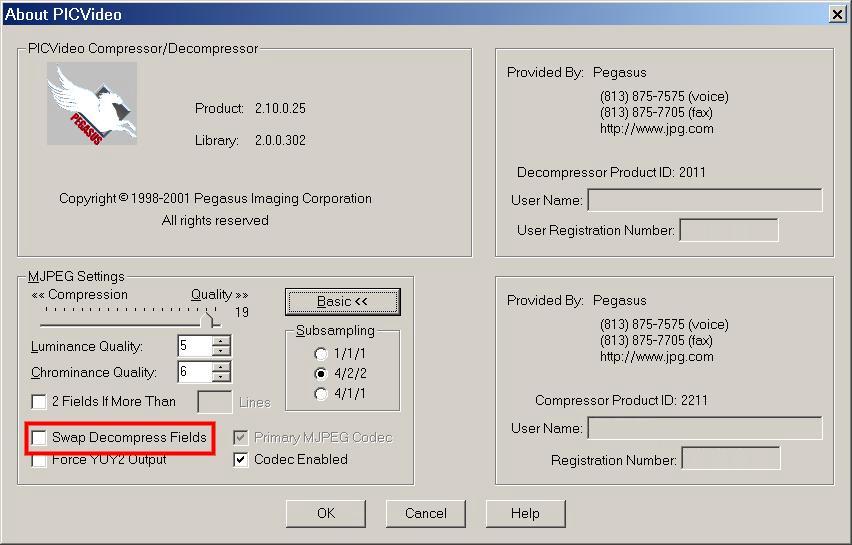Image resolution: width=852 pixels, height=545 pixels.
Task: Click the Library version 2.0.0.302 text
Action: pos(280,140)
